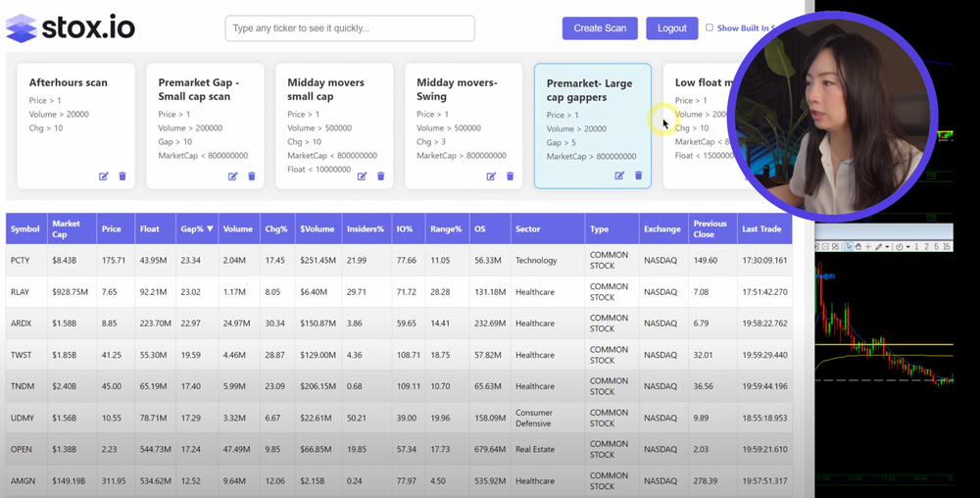The width and height of the screenshot is (980, 498).
Task: Open the pencil tool dropdown arrow
Action: [888, 247]
